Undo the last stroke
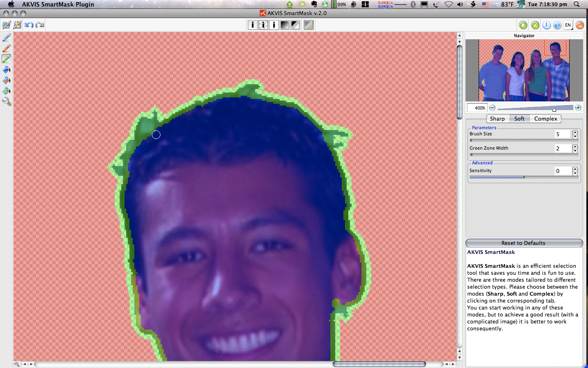This screenshot has width=588, height=368. point(29,25)
